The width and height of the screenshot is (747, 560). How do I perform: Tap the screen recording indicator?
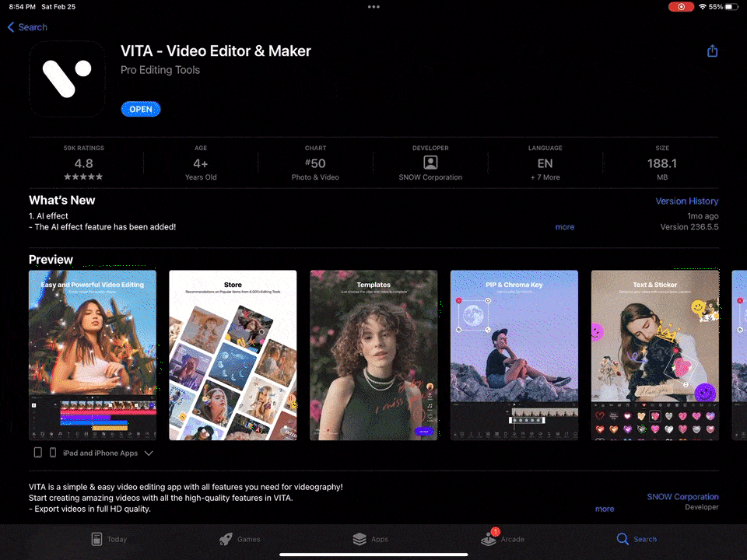682,7
